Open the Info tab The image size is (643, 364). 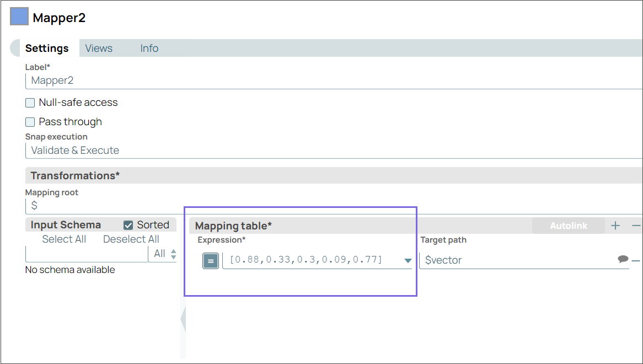[149, 48]
